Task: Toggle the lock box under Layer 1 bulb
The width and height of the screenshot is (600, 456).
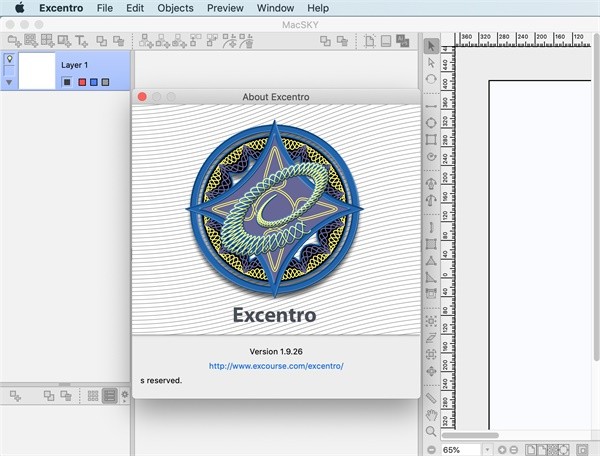Action: click(10, 71)
